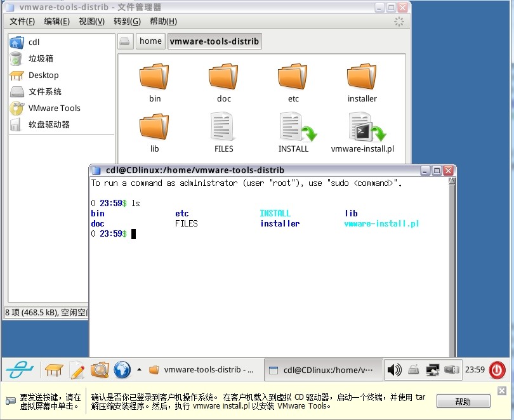Launch the text editor pencil icon
Viewport: 514px width, 420px height.
77,370
